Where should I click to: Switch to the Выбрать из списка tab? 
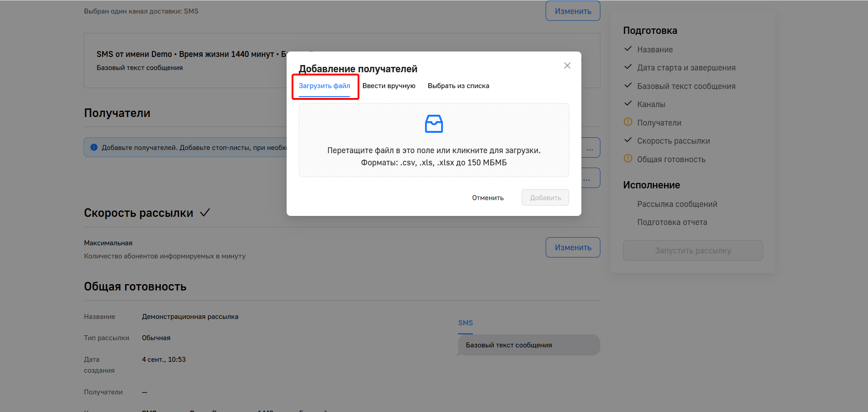coord(458,85)
